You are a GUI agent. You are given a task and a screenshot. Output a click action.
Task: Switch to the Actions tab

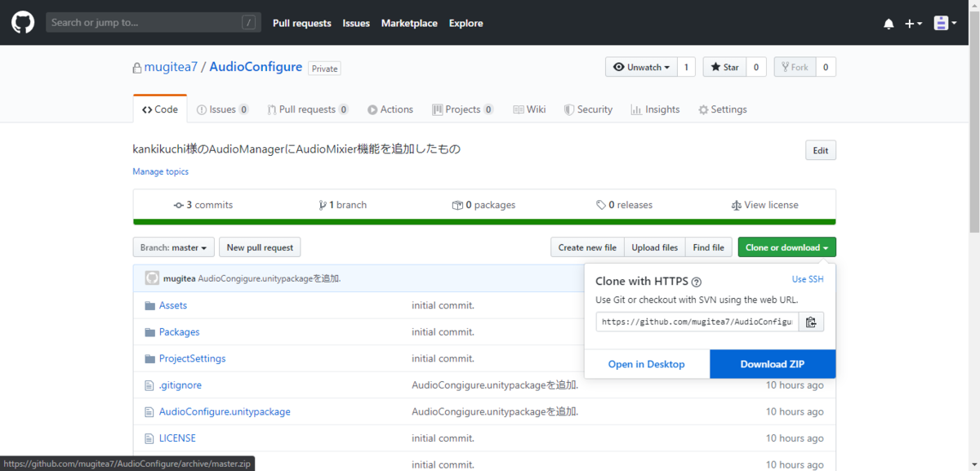pos(390,109)
